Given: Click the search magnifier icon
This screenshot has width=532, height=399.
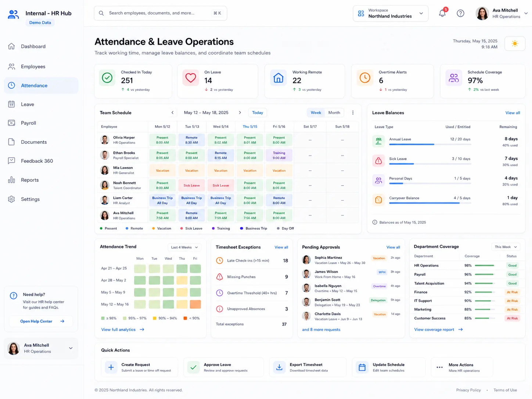Looking at the screenshot, I should tap(101, 13).
